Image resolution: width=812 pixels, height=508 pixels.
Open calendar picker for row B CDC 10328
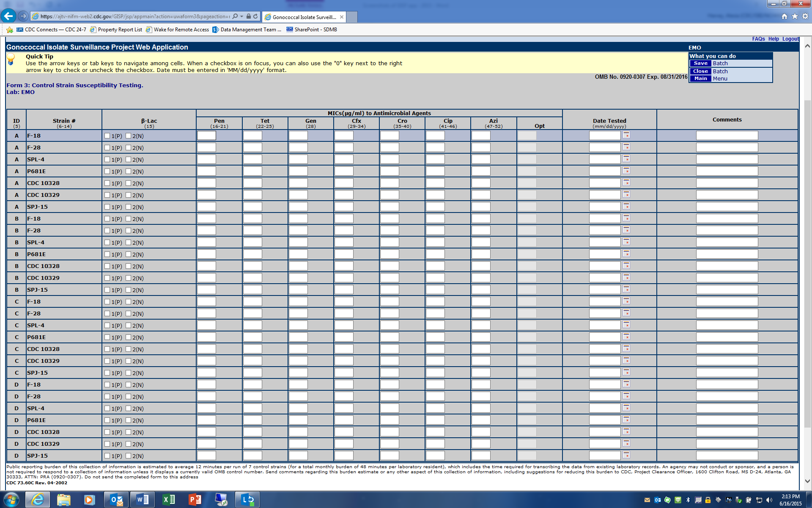(626, 265)
